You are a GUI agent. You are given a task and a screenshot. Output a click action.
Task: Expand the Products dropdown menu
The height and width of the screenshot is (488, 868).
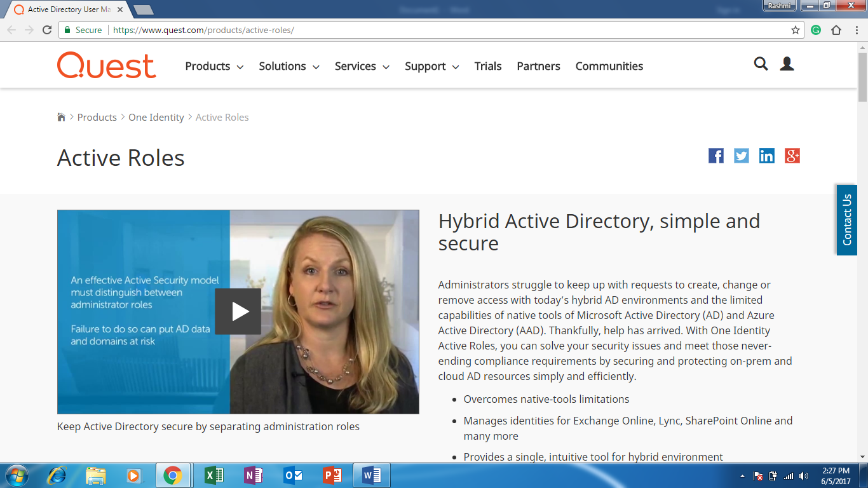click(x=214, y=66)
